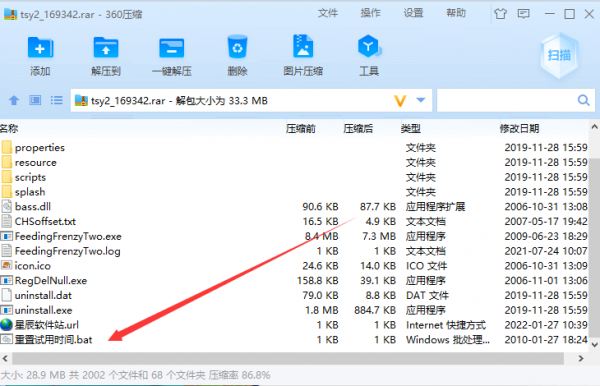Click the Internet 快捷方式 type cell
This screenshot has height=386, width=600.
(446, 325)
